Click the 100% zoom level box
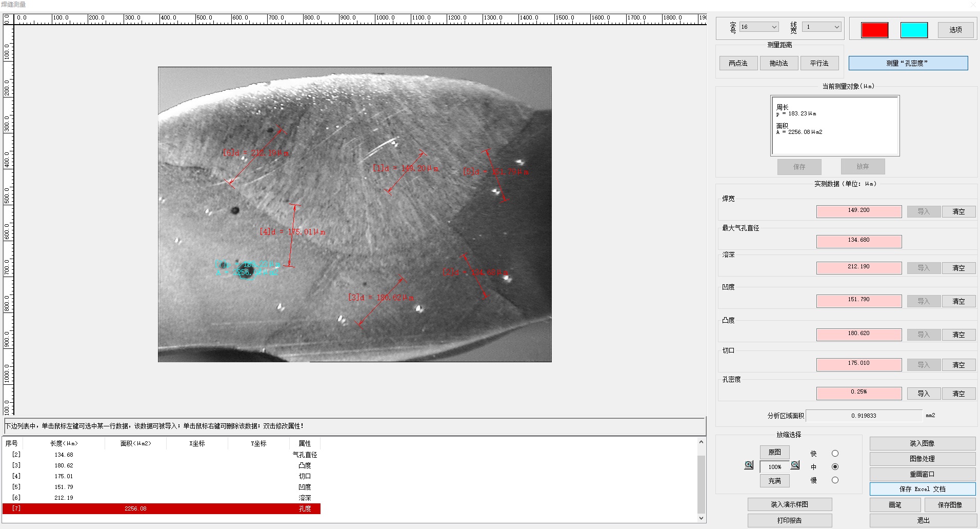980x529 pixels. click(774, 467)
